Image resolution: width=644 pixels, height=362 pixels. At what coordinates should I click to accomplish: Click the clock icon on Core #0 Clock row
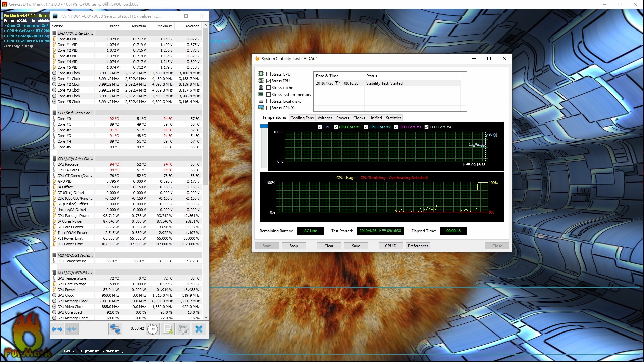pyautogui.click(x=54, y=73)
